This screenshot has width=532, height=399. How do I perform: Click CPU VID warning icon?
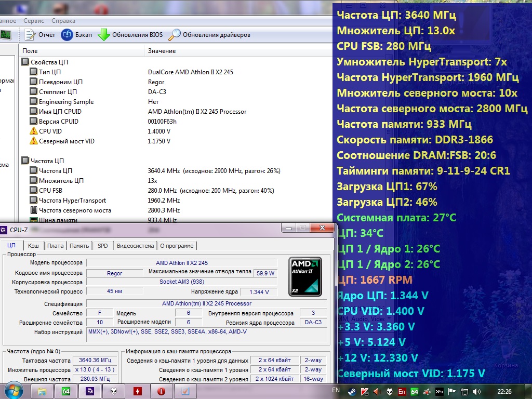tap(33, 130)
